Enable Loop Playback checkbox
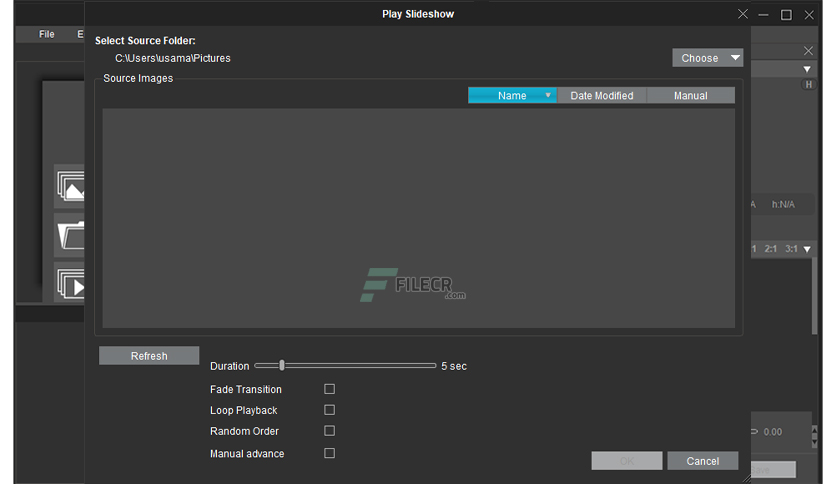 click(x=329, y=410)
